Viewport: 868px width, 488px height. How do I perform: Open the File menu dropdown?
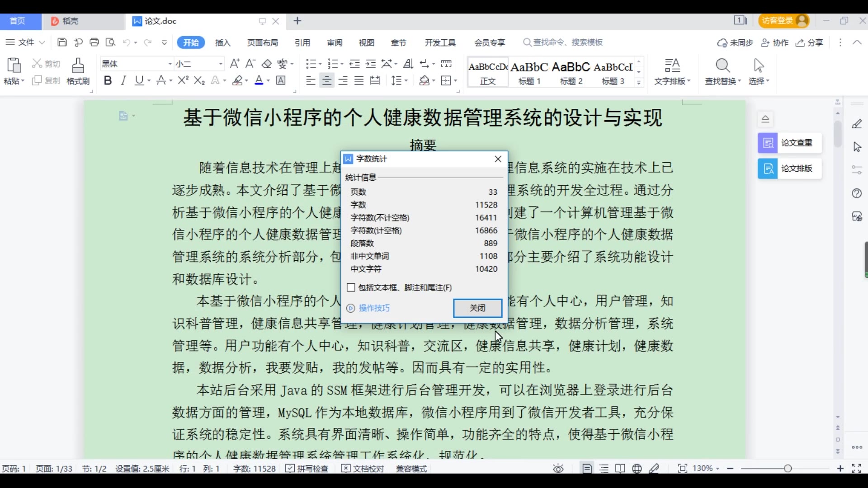(x=25, y=42)
